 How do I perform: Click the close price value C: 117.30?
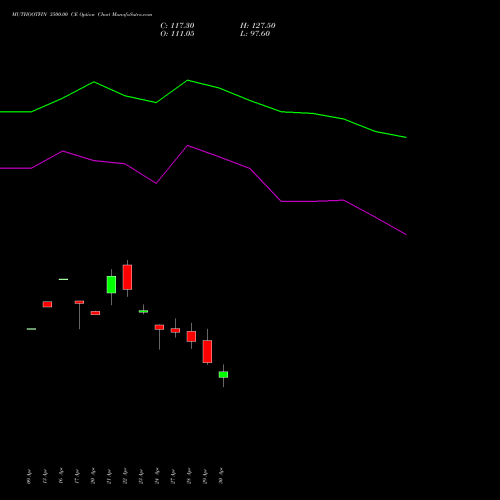(x=177, y=26)
